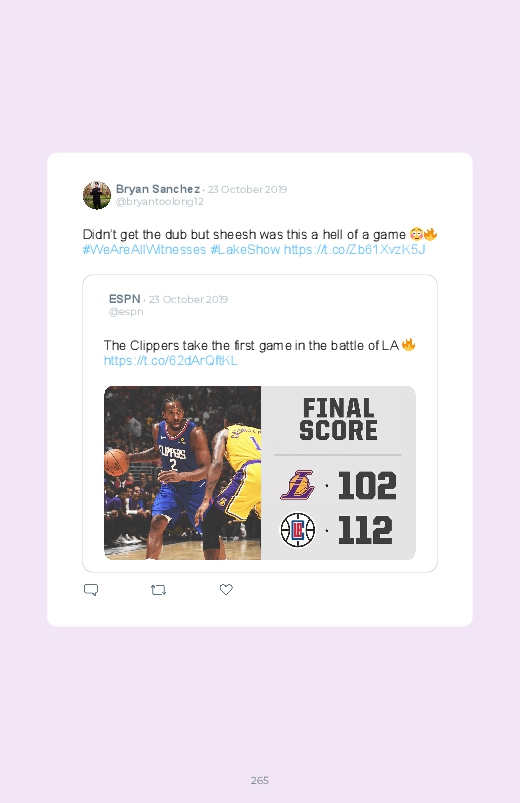Click the Clippers logo in score graphic

[298, 530]
